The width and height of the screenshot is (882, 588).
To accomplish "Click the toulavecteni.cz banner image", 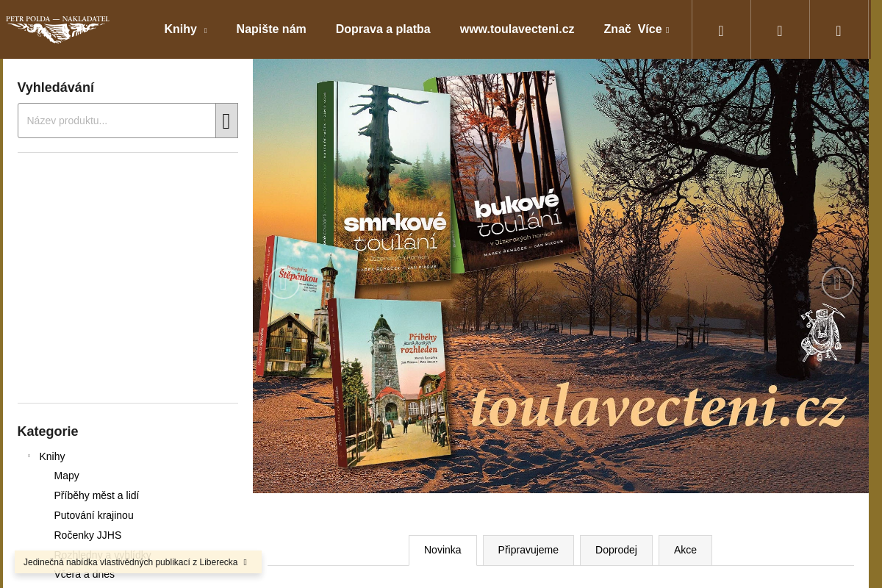I will [x=561, y=276].
